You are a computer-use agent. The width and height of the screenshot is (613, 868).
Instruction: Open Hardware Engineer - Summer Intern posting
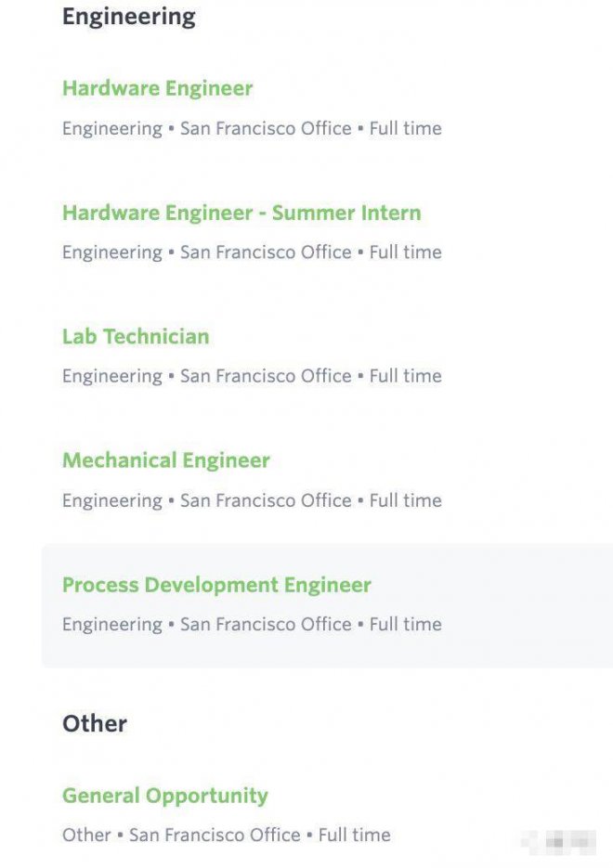241,213
